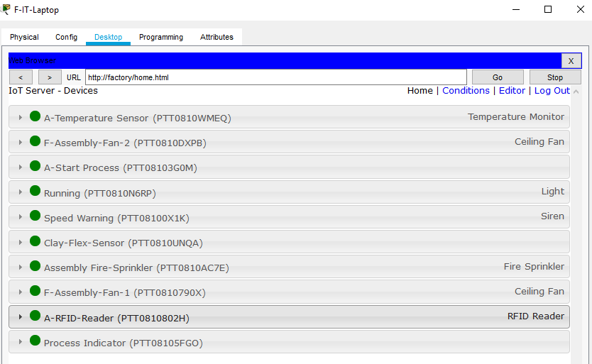Click the Ceiling Fan label of F-Assembly-Fan-1
592x364 pixels.
[539, 292]
